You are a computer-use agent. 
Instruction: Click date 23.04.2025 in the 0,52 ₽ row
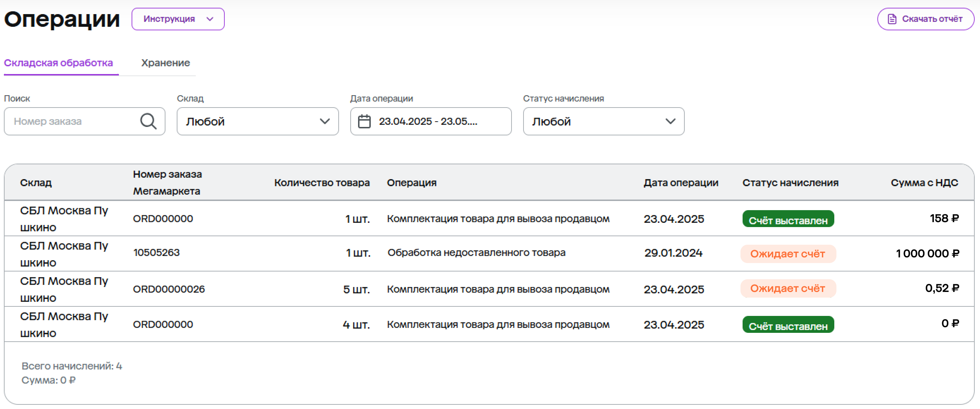pos(674,289)
